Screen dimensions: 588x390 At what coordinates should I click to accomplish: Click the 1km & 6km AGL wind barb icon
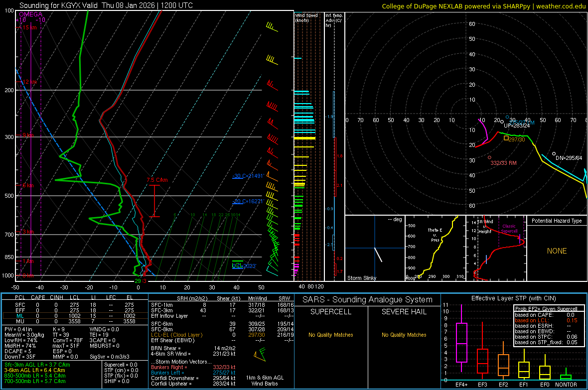260,354
